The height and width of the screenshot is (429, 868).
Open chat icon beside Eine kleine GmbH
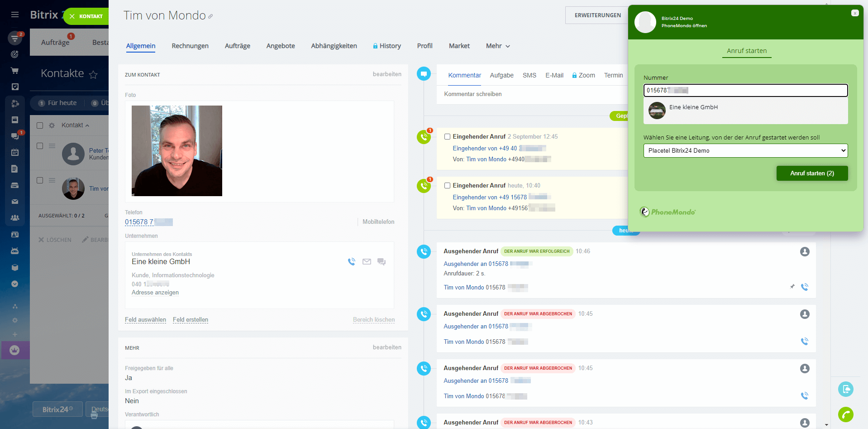point(382,262)
